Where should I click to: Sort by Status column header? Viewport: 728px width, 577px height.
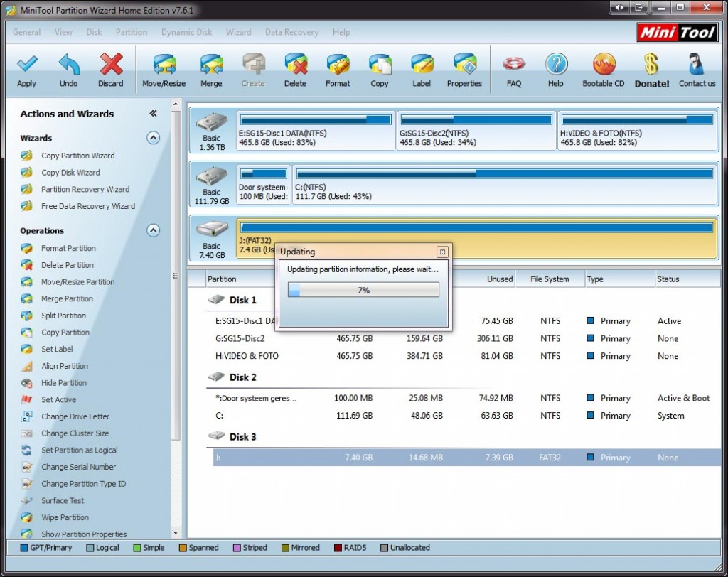click(687, 279)
